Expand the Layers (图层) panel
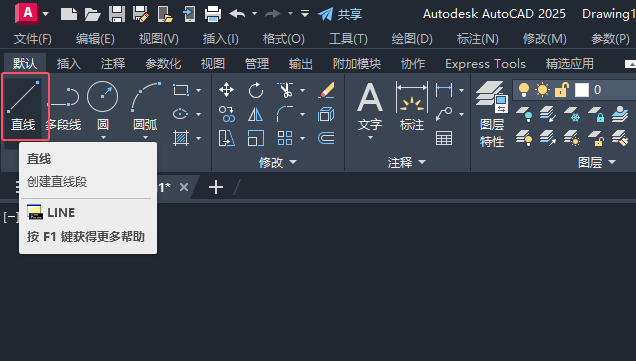 (597, 163)
